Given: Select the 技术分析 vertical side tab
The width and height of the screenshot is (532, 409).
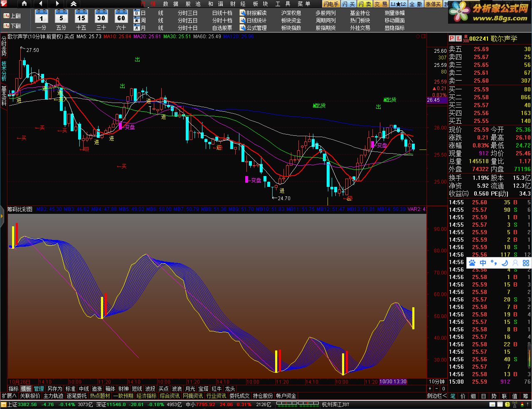Looking at the screenshot, I should [x=4, y=71].
